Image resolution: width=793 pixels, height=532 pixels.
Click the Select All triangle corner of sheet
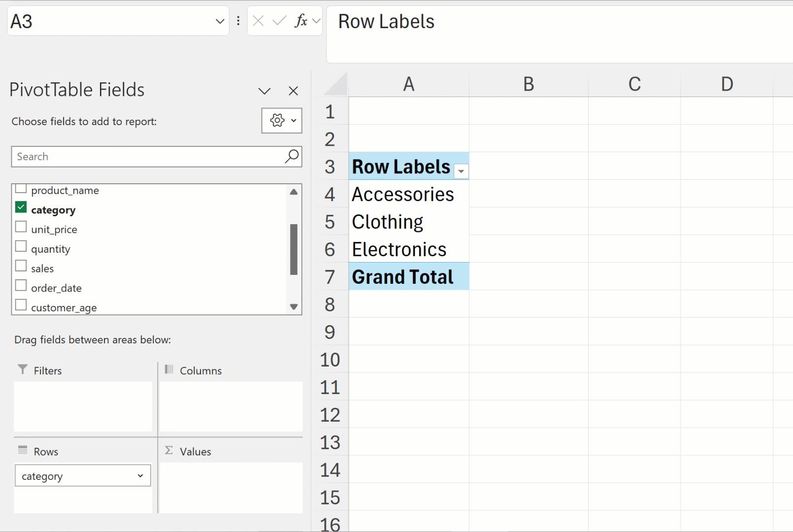(337, 85)
